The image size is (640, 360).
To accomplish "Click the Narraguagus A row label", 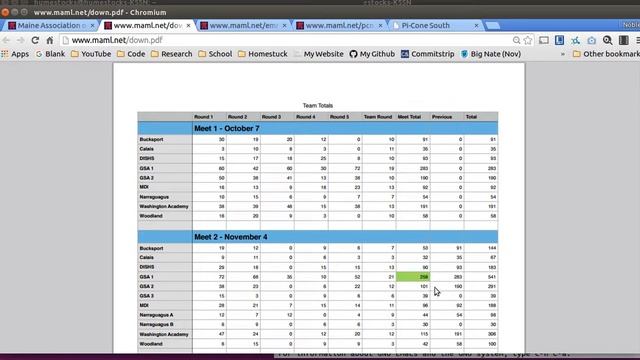I will click(156, 315).
